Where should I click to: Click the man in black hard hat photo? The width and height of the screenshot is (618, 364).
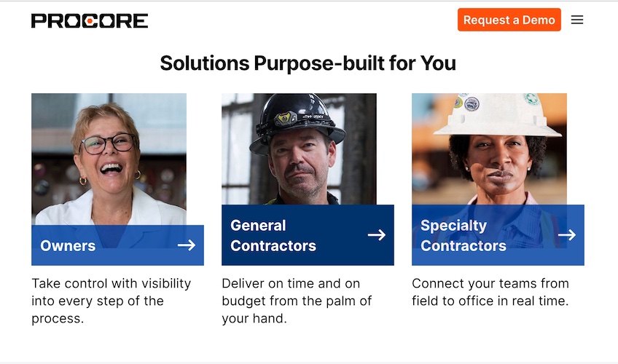[299, 149]
